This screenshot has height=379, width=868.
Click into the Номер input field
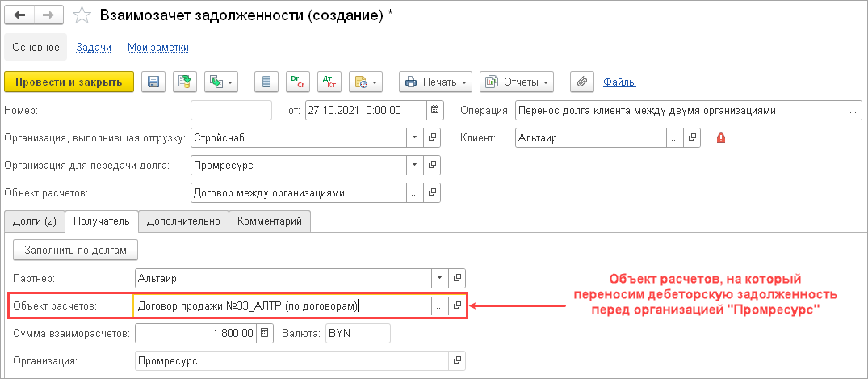pos(232,110)
